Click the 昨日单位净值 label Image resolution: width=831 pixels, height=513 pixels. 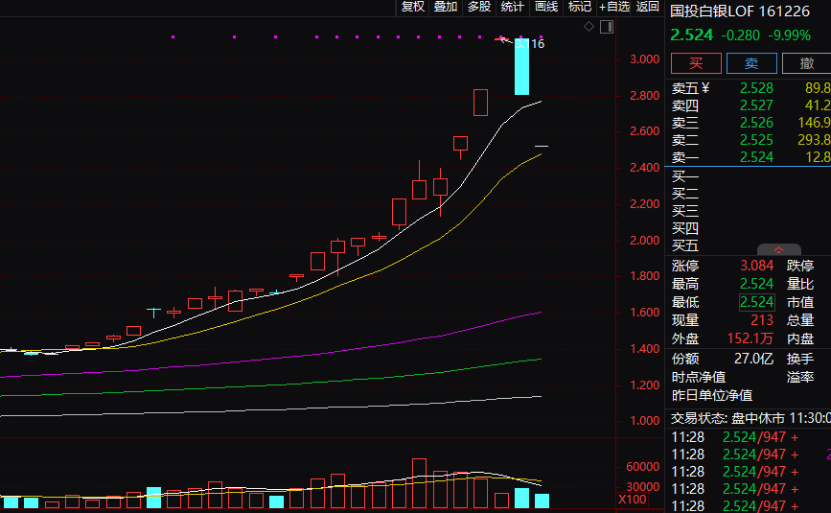pyautogui.click(x=712, y=396)
